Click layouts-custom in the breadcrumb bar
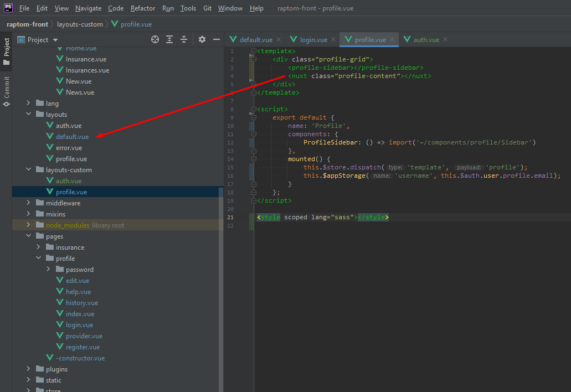The image size is (571, 392). (80, 24)
